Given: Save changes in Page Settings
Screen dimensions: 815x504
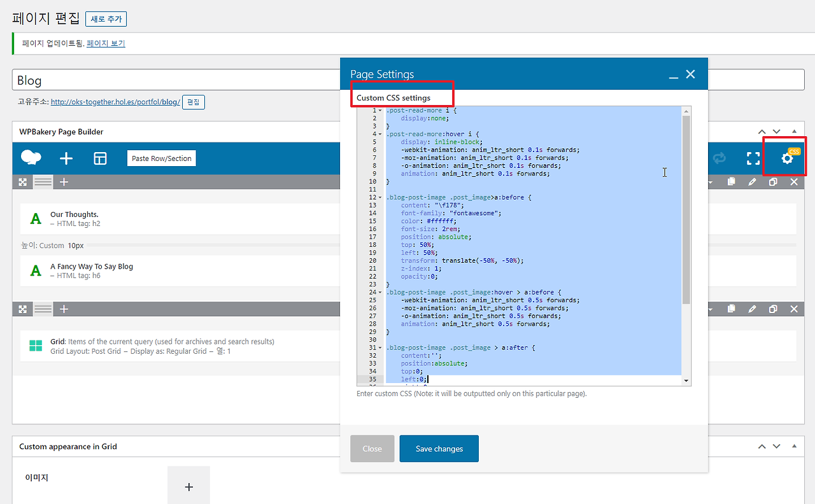Looking at the screenshot, I should tap(439, 449).
